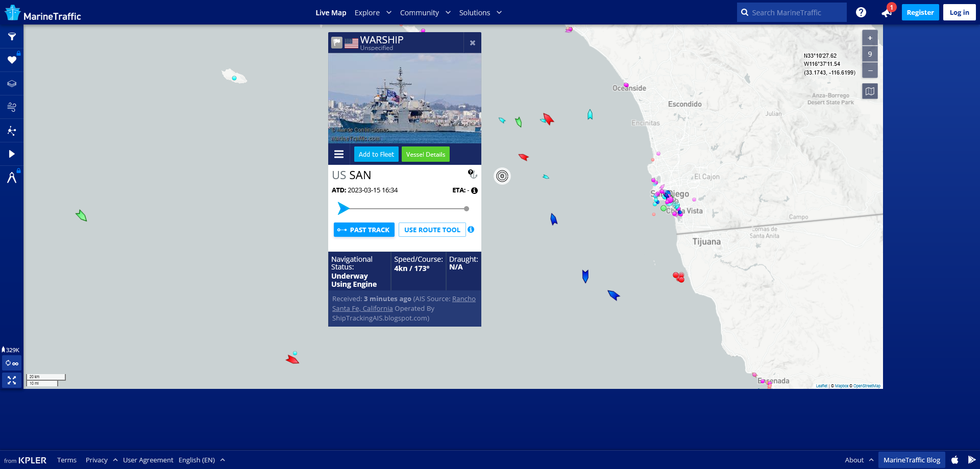
Task: Open the vessel popup hamburger menu
Action: 339,154
